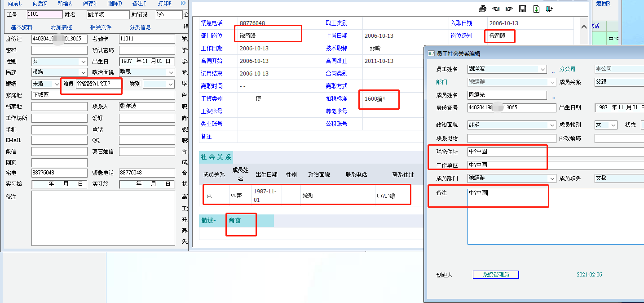644x303 pixels.
Task: Expand the 成员性别 dropdown
Action: pos(613,125)
